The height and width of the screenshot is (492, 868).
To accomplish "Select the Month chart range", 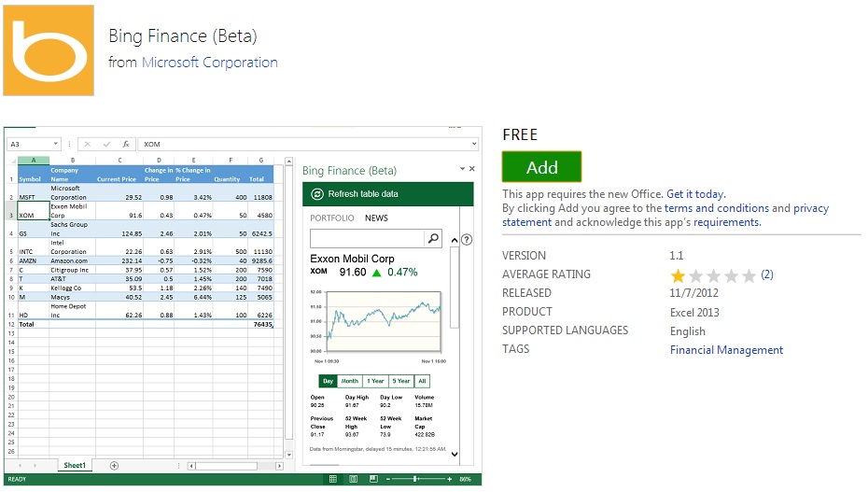I will [x=349, y=381].
